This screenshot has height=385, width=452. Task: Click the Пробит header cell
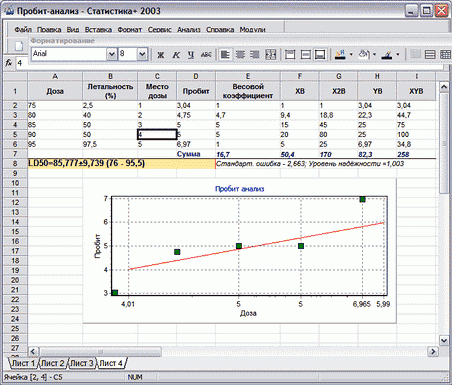point(196,91)
